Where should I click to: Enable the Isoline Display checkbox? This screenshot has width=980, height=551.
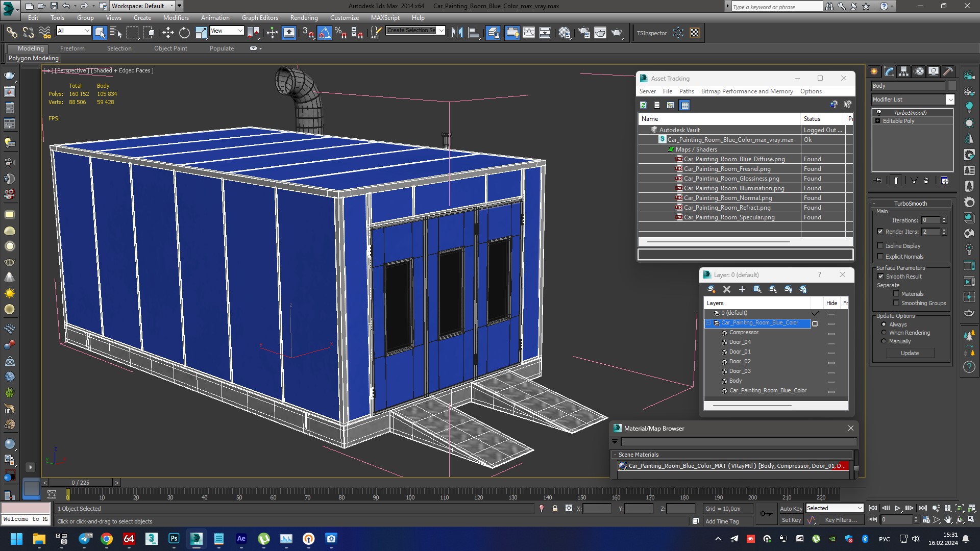pyautogui.click(x=880, y=246)
